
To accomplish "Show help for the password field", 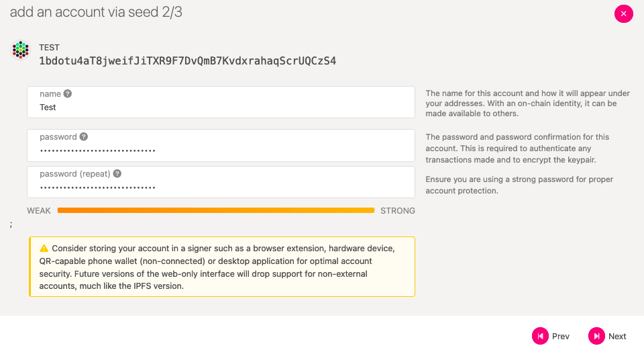I will click(84, 136).
